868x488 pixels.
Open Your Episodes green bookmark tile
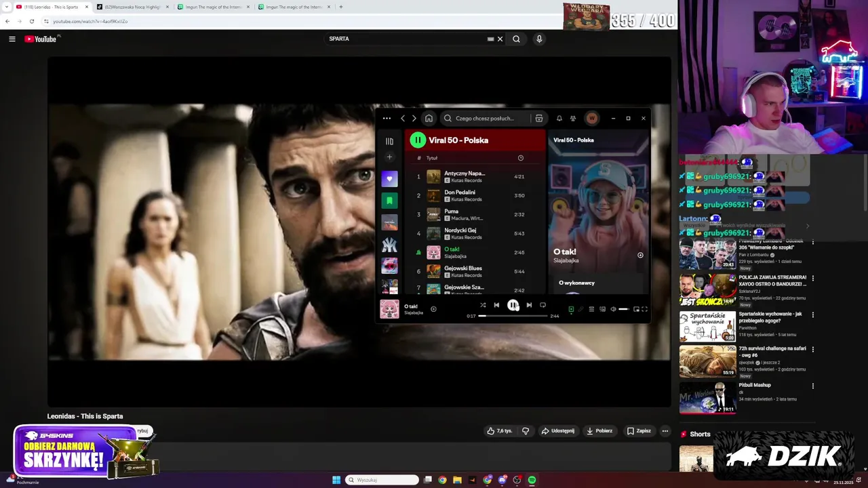coord(389,201)
